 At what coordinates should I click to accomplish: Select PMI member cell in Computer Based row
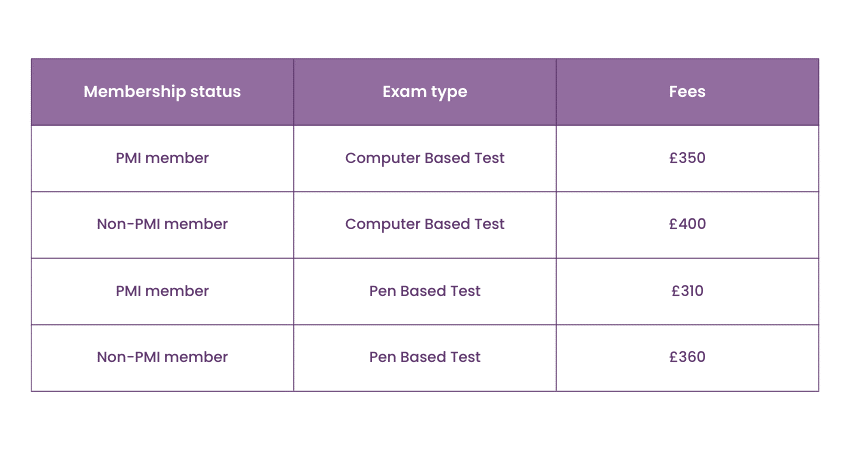point(162,158)
